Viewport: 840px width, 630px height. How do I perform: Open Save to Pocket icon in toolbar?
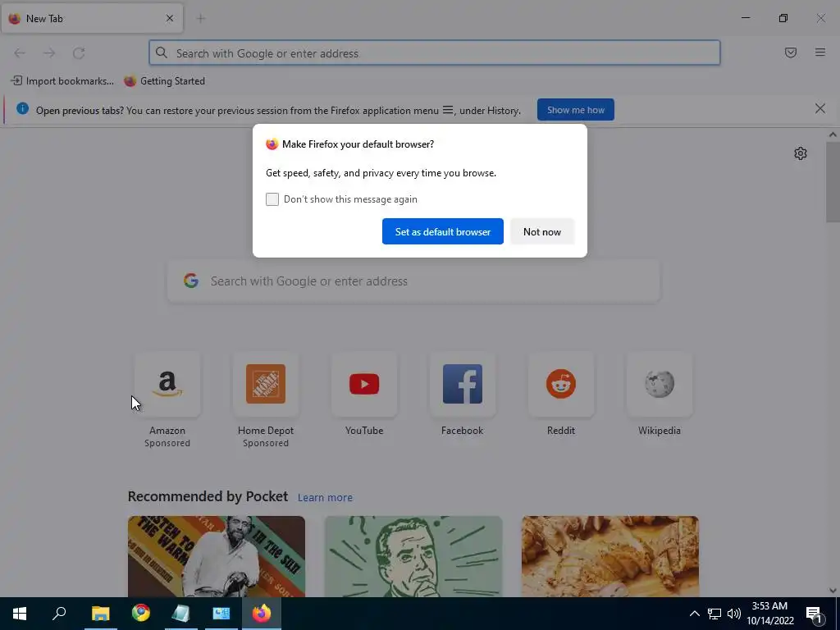point(791,52)
